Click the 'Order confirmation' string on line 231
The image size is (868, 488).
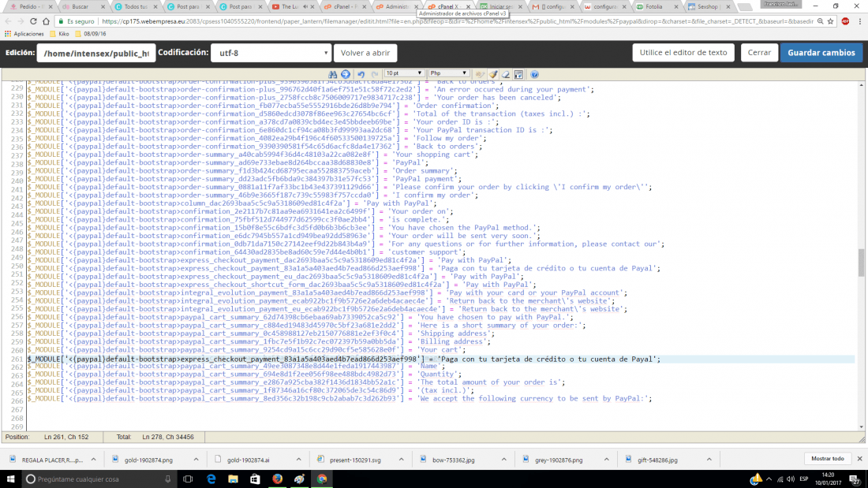(x=454, y=106)
